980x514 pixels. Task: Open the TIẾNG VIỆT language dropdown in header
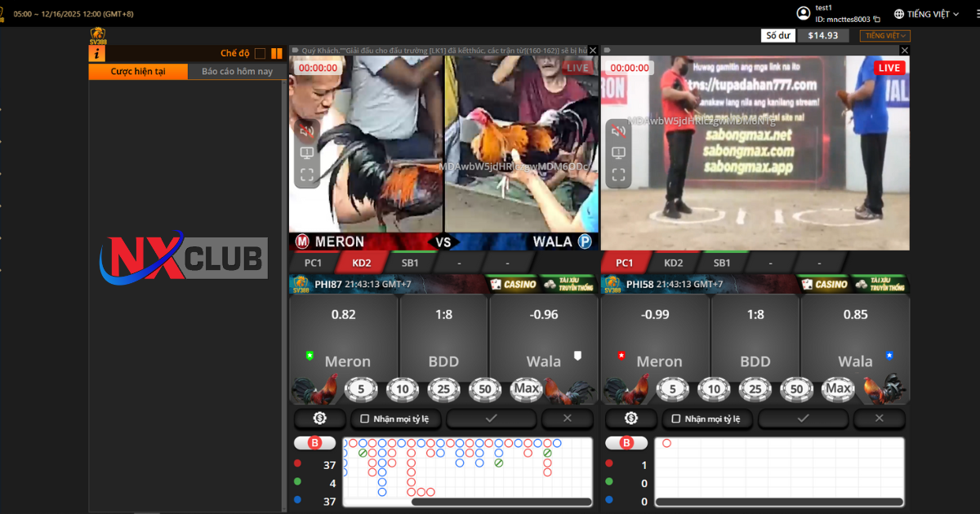tap(926, 14)
